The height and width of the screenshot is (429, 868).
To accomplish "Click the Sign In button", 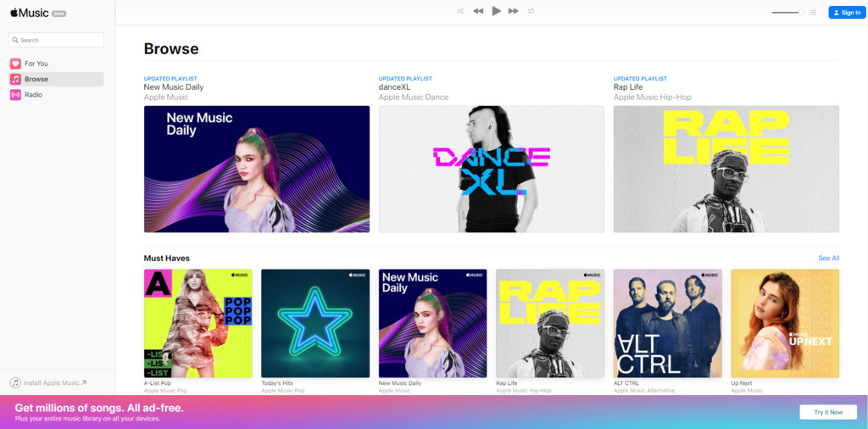I will click(x=847, y=13).
